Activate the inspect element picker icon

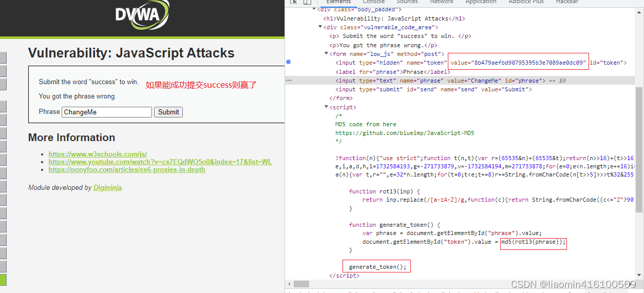click(x=293, y=2)
